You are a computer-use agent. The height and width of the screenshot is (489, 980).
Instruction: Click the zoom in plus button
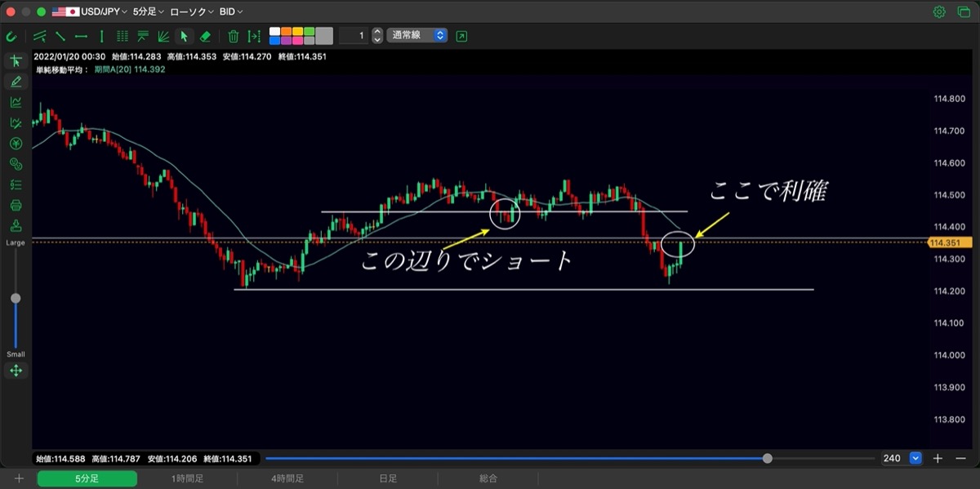click(938, 459)
